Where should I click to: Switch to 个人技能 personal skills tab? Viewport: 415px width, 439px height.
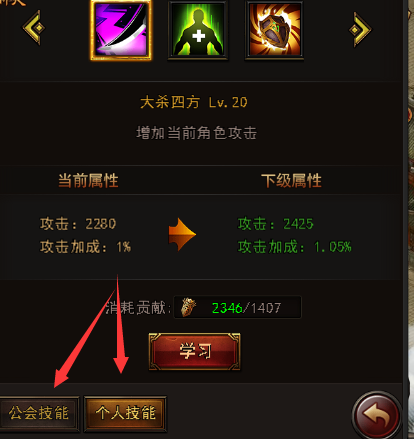pyautogui.click(x=125, y=413)
